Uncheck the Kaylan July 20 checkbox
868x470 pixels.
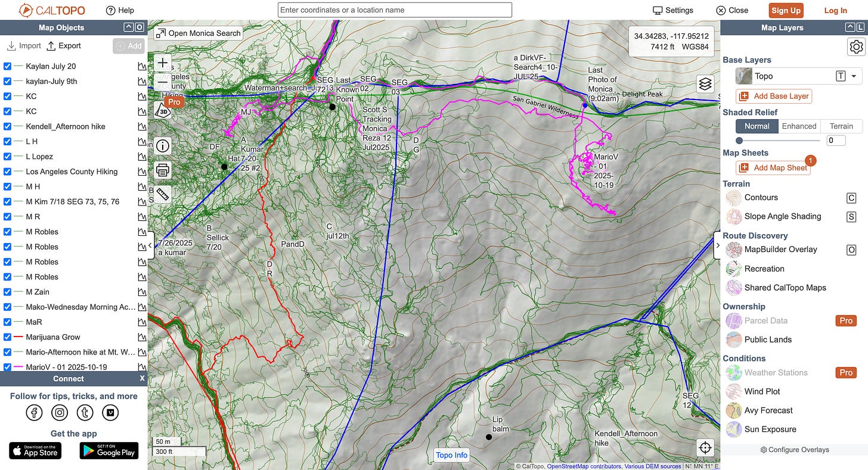[8, 66]
